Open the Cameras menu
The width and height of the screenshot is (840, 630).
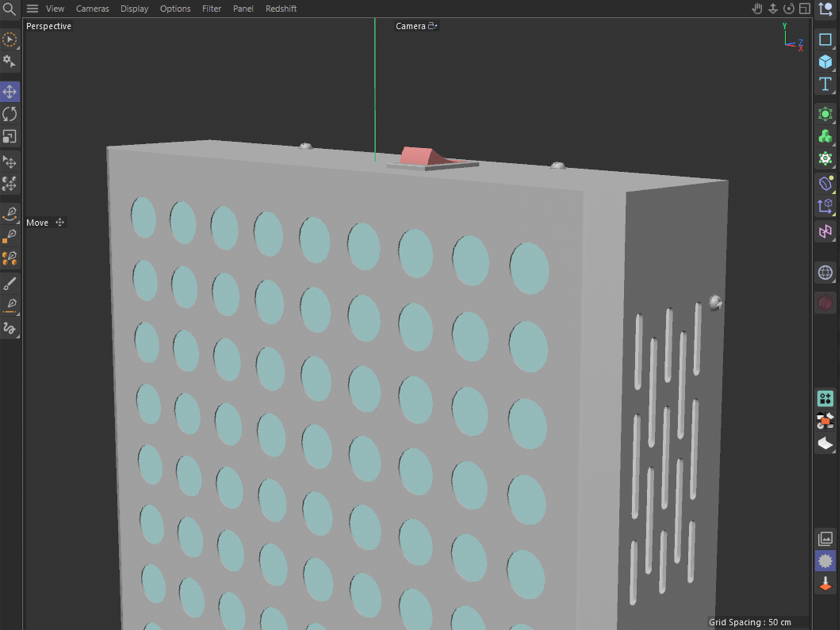(x=92, y=8)
